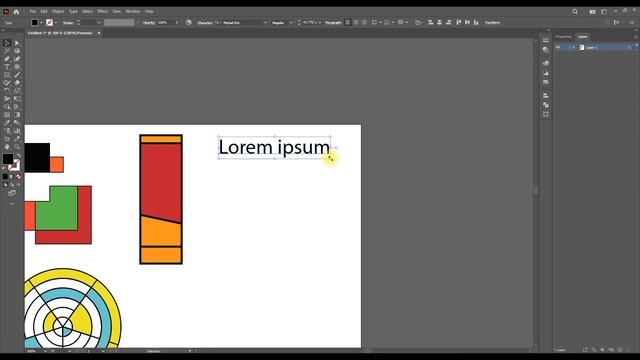
Task: Set paragraph Align Left
Action: coord(348,22)
